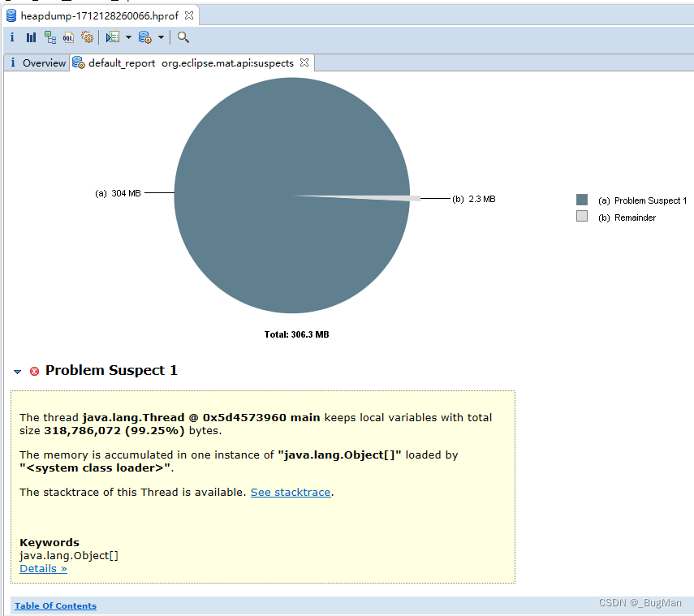Click the "<system class loader>" text
This screenshot has width=694, height=616.
(95, 467)
